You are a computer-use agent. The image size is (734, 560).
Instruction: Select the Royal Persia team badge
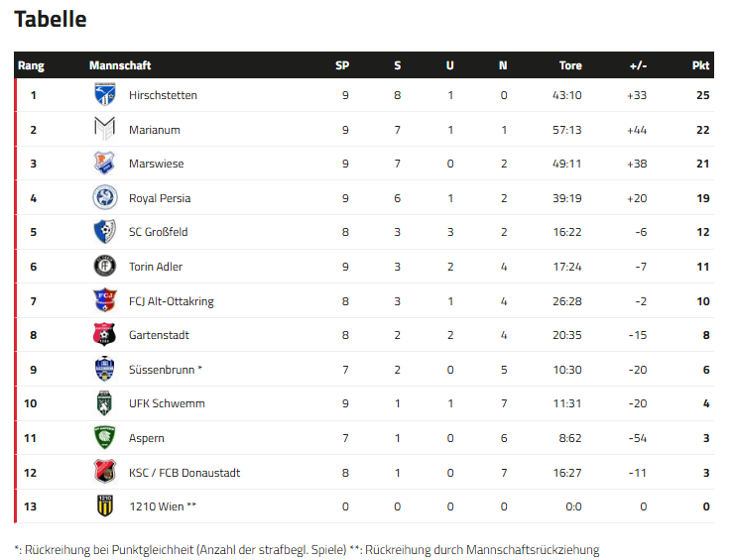(104, 198)
